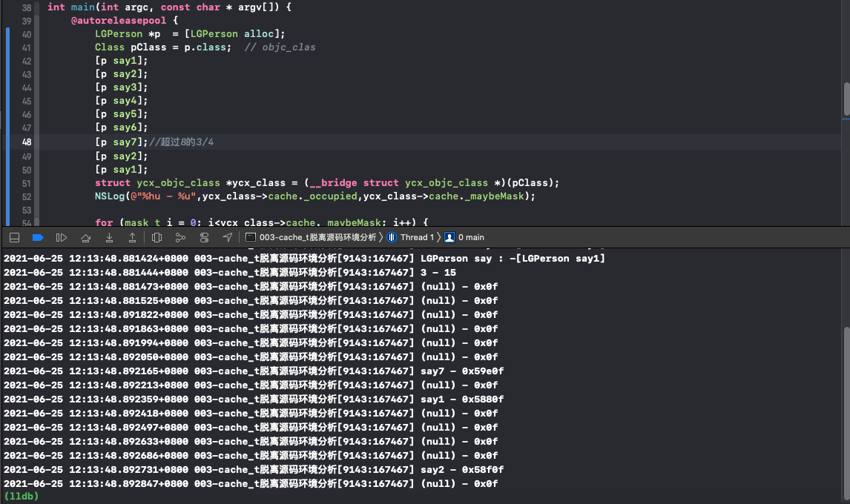Toggle breakpoints activation button
Screen dimensions: 850x504
pos(38,237)
